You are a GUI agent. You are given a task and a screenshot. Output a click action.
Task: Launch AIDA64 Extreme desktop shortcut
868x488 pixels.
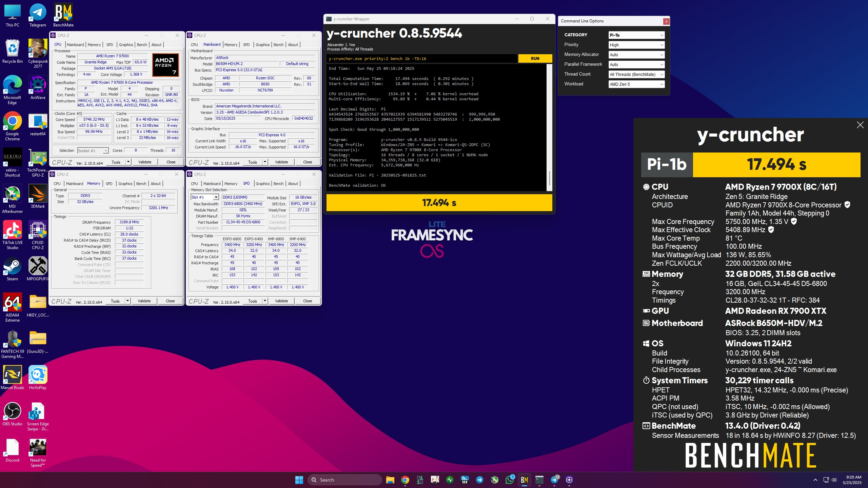click(13, 308)
